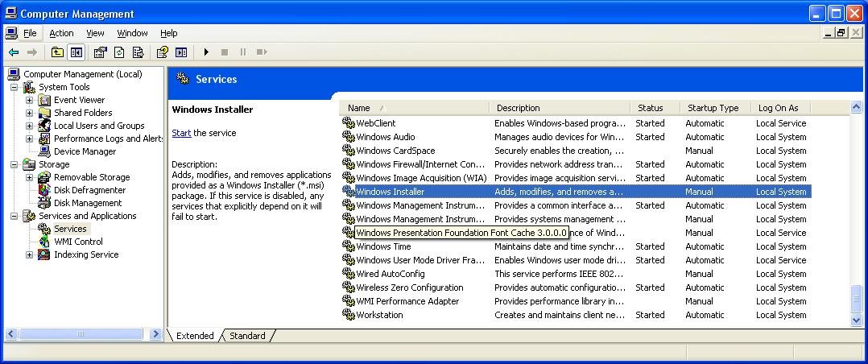Collapse the System Tools tree node

point(14,87)
